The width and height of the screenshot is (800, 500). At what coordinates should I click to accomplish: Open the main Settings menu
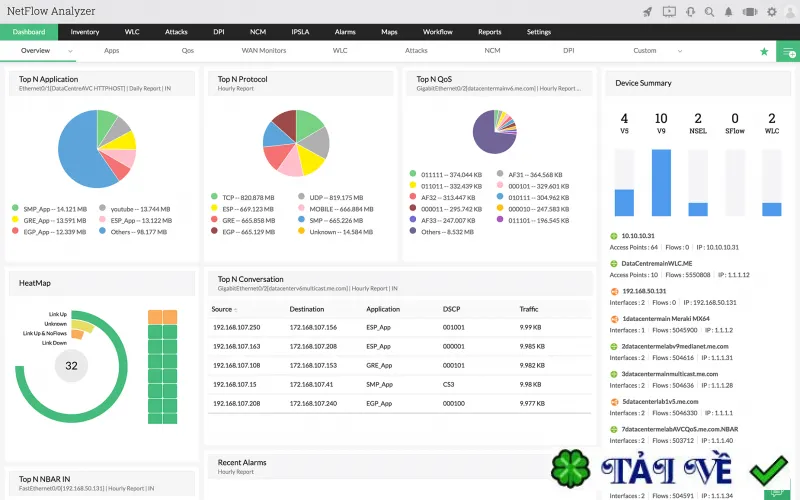coord(539,32)
